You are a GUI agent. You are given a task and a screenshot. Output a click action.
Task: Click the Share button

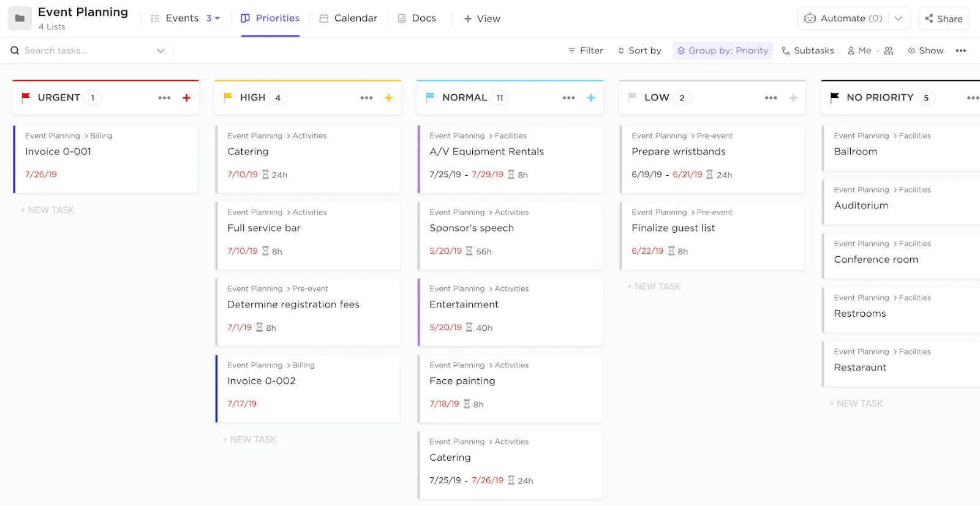tap(944, 18)
